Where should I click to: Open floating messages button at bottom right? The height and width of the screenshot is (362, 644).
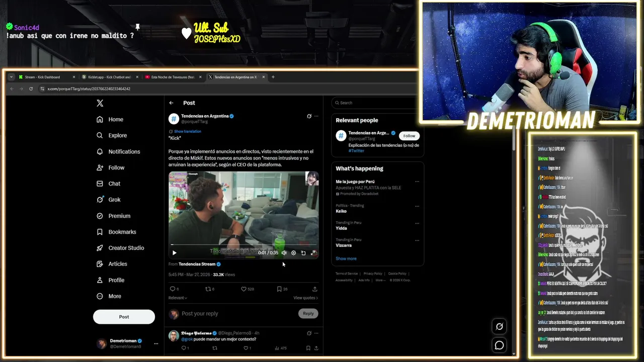tap(499, 345)
